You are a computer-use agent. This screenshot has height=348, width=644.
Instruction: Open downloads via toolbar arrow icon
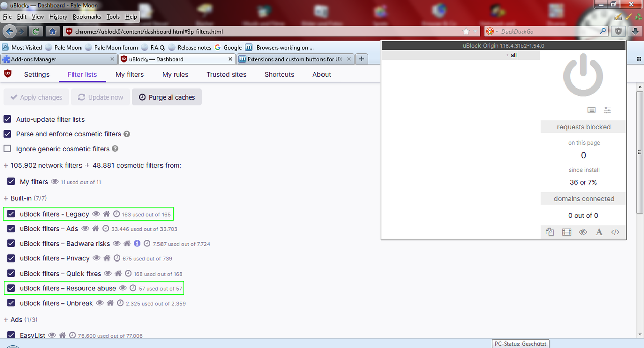635,31
